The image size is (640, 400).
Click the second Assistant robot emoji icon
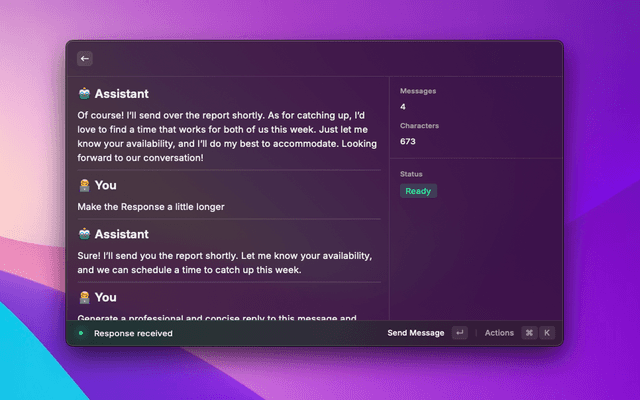(x=84, y=234)
